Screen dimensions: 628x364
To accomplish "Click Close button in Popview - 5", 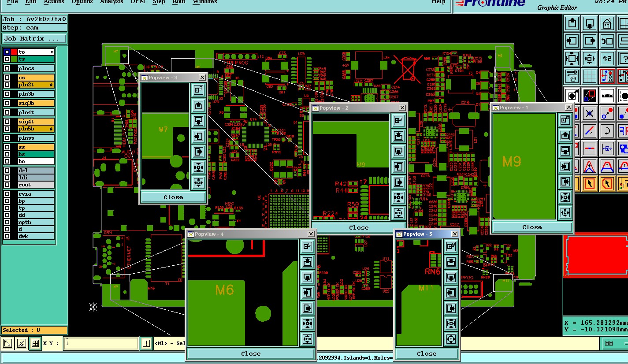I will pyautogui.click(x=427, y=353).
